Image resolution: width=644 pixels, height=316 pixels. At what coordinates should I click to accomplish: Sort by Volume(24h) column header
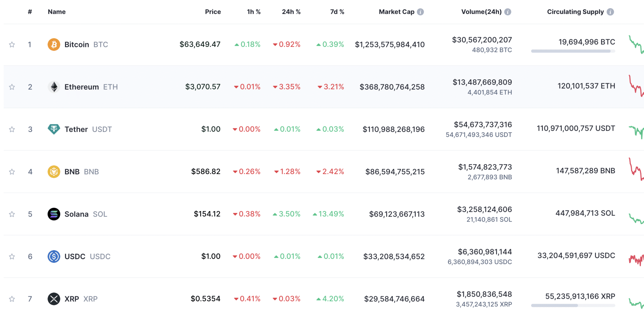[481, 12]
